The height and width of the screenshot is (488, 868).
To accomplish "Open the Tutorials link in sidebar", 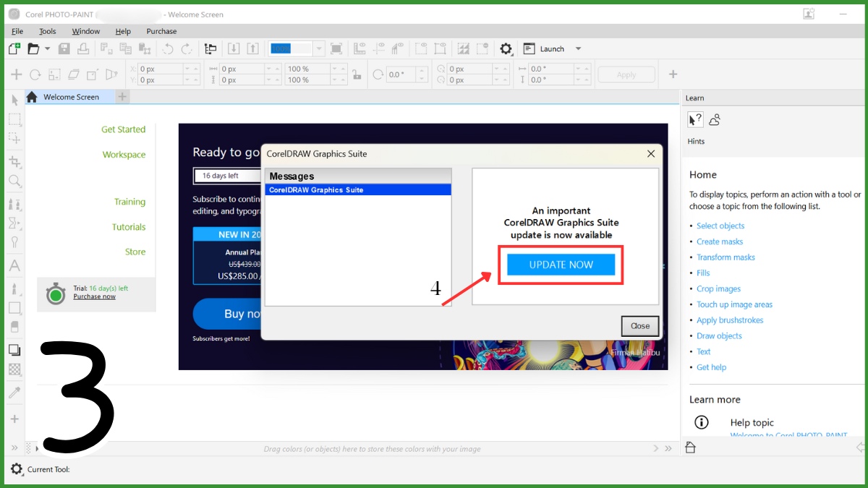I will click(129, 227).
